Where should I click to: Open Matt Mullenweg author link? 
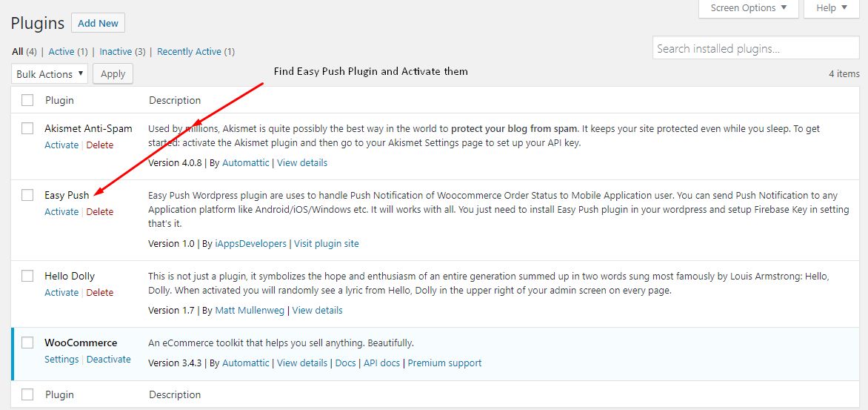pos(250,310)
